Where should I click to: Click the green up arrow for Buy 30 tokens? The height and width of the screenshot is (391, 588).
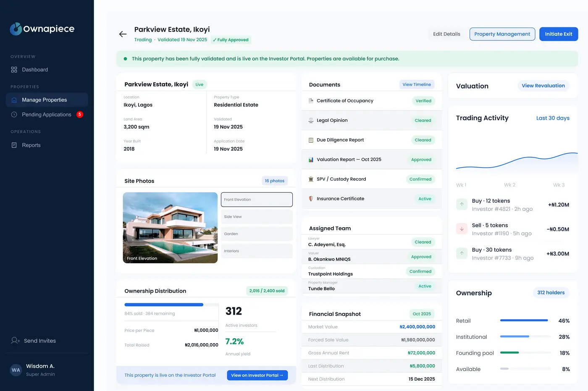462,253
